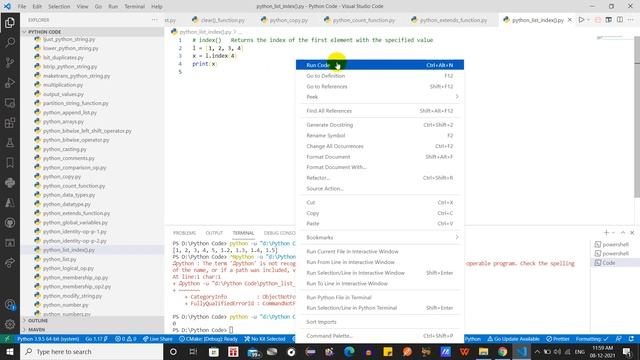Click the Windows search box

pyautogui.click(x=92, y=351)
